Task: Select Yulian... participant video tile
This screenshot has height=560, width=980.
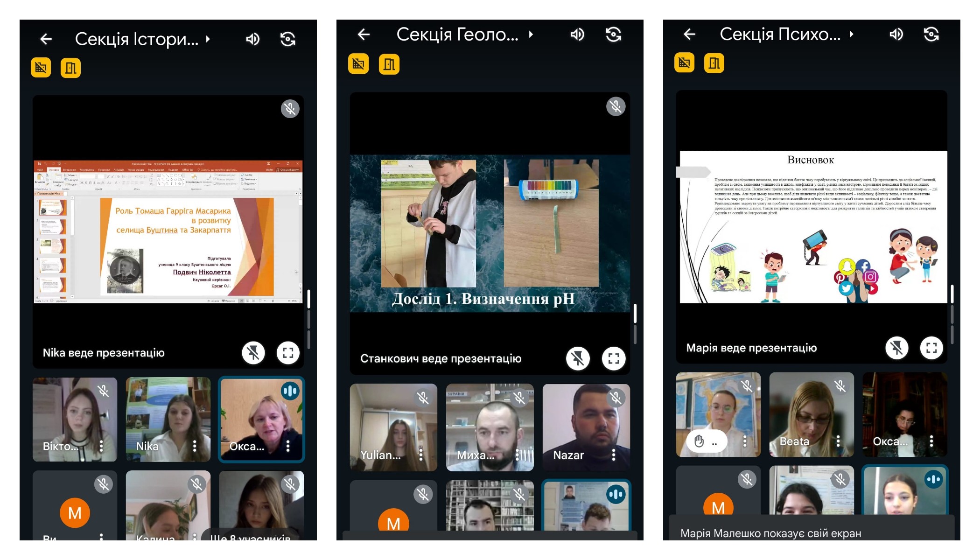Action: tap(393, 427)
